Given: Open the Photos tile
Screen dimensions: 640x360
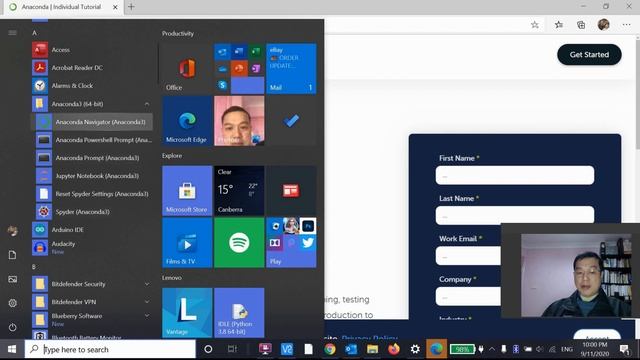Looking at the screenshot, I should [239, 121].
